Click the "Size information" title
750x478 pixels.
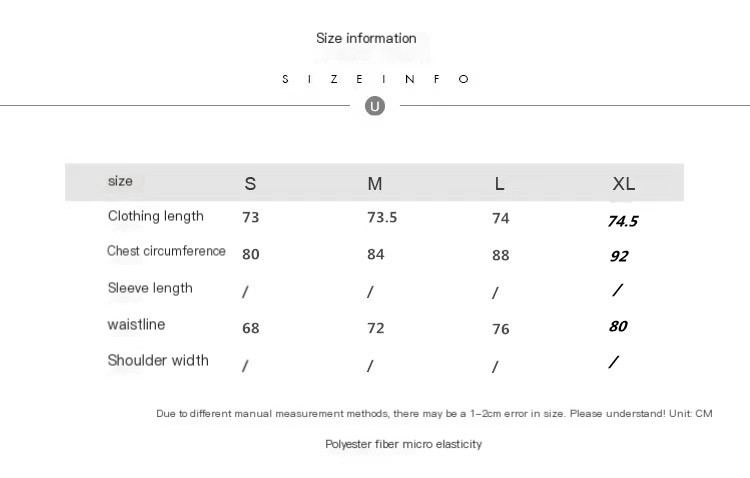[x=366, y=38]
